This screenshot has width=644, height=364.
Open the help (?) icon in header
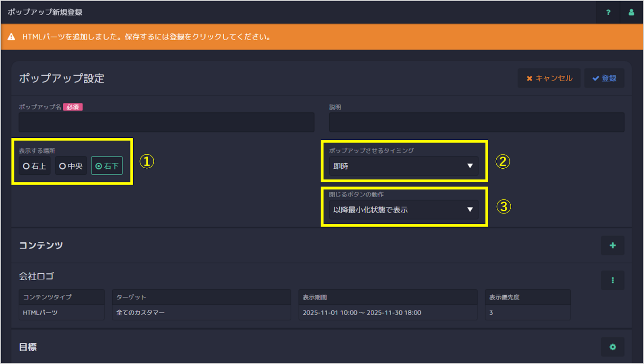608,12
